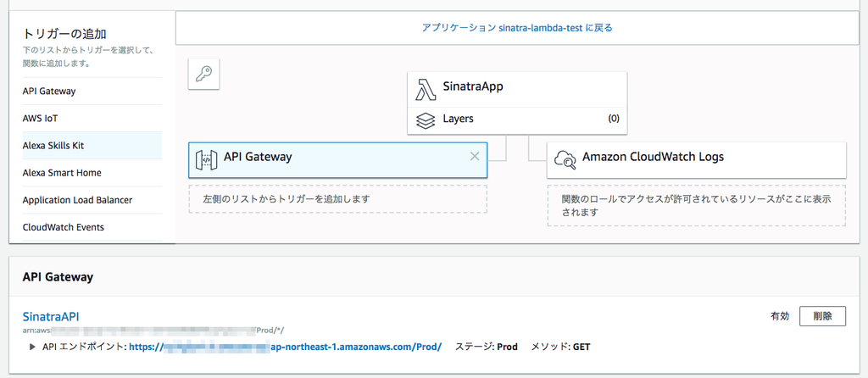The image size is (868, 378).
Task: Click the add-trigger placeholder box
Action: pos(337,198)
